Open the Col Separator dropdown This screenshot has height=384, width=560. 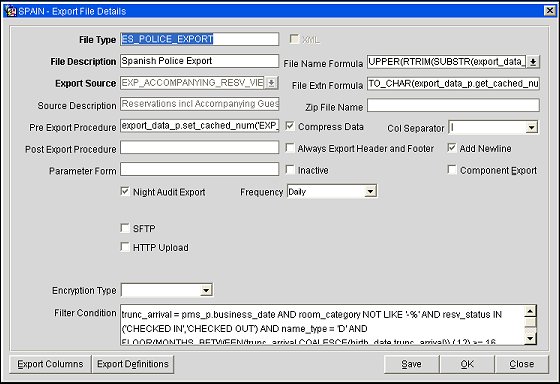point(531,127)
